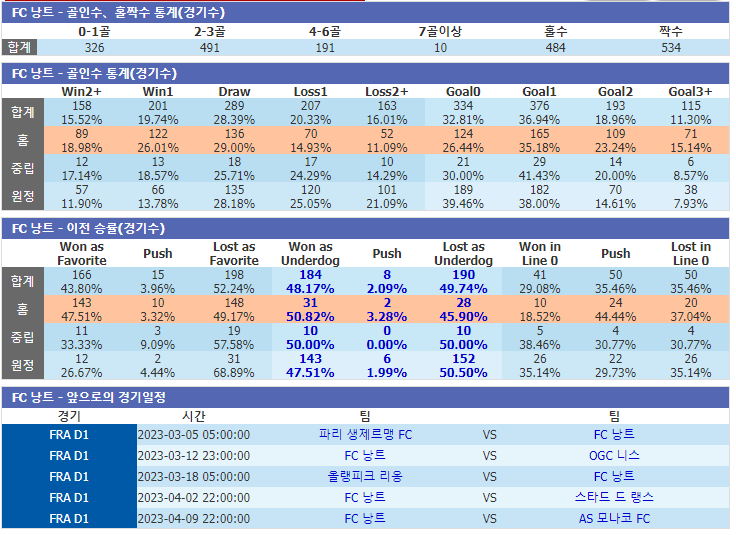Click the bold 49.74% Lost as Underdog total

[463, 289]
